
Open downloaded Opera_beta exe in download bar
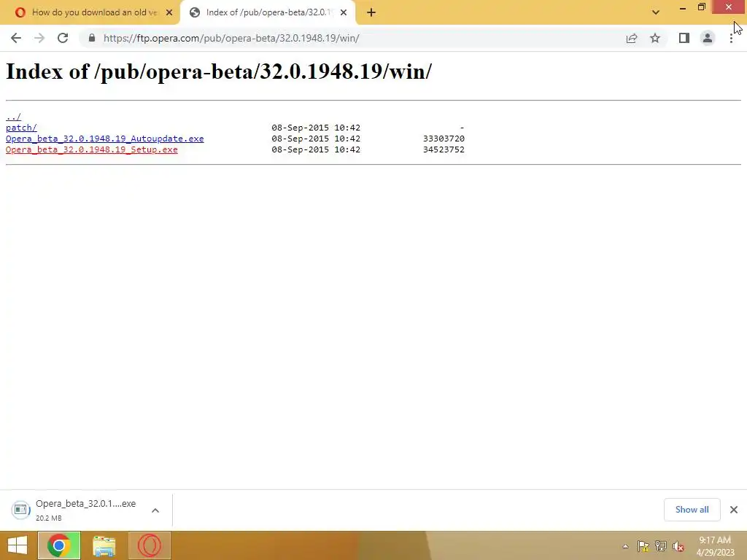[86, 510]
